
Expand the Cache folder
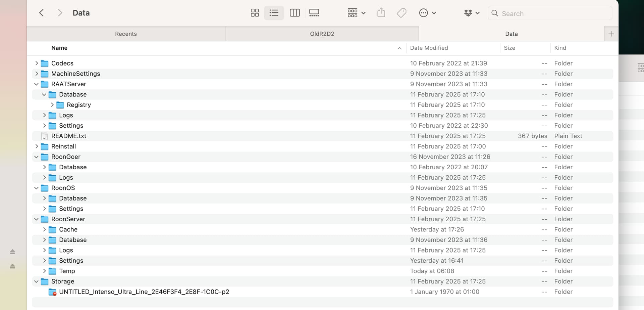tap(44, 229)
